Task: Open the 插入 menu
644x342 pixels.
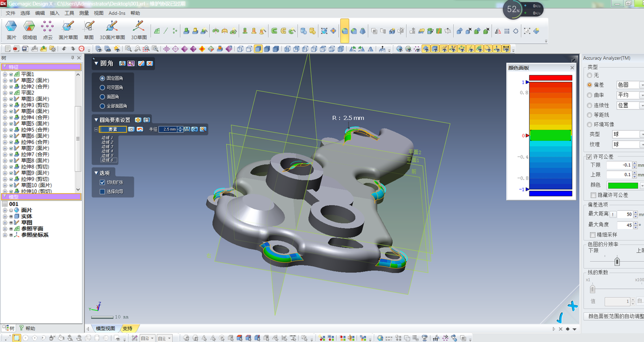Action: click(x=54, y=13)
